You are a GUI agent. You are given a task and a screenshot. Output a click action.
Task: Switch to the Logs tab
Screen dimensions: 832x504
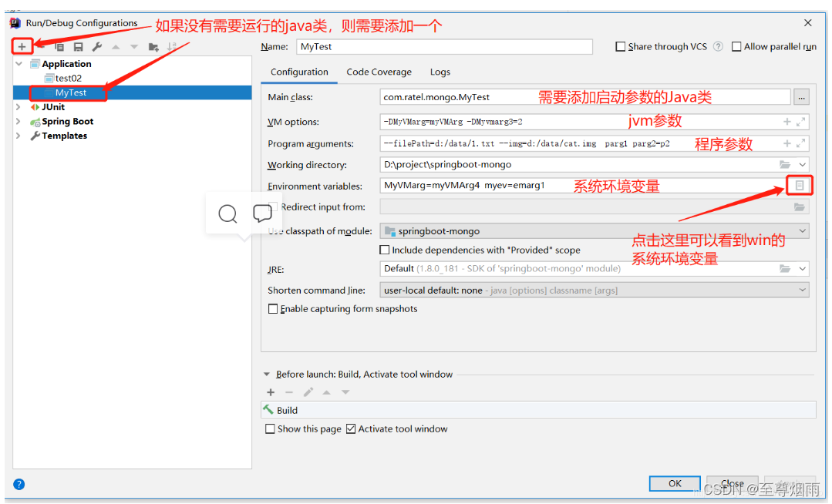(x=440, y=72)
